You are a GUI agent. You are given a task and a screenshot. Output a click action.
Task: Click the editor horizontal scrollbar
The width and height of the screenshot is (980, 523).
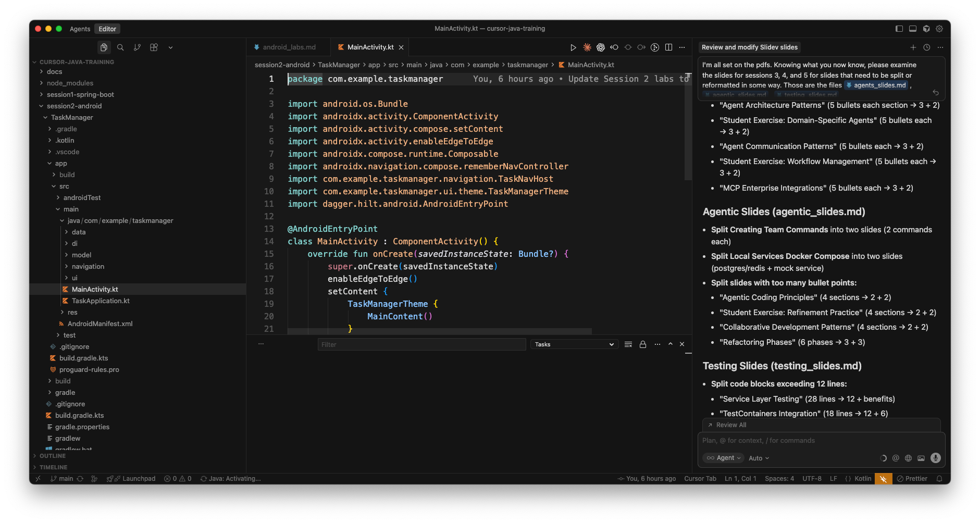(439, 331)
